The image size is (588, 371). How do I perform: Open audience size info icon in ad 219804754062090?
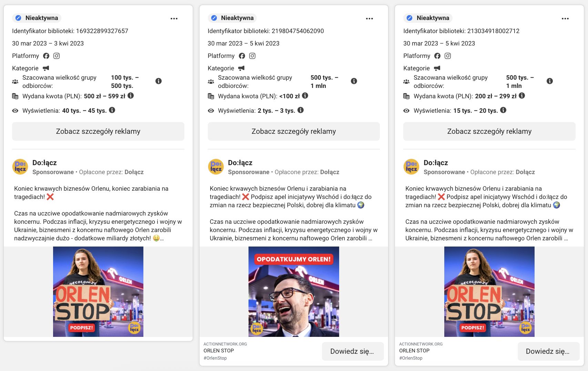[354, 81]
